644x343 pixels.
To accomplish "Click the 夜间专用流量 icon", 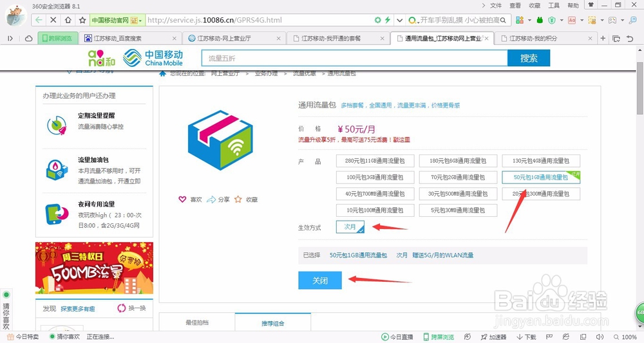I will (57, 214).
